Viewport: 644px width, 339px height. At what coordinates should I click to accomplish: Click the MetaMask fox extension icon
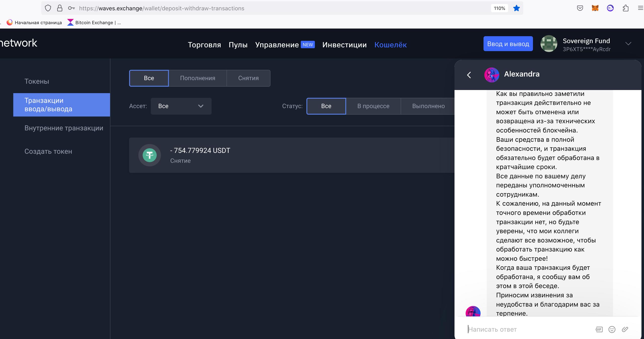pos(595,8)
